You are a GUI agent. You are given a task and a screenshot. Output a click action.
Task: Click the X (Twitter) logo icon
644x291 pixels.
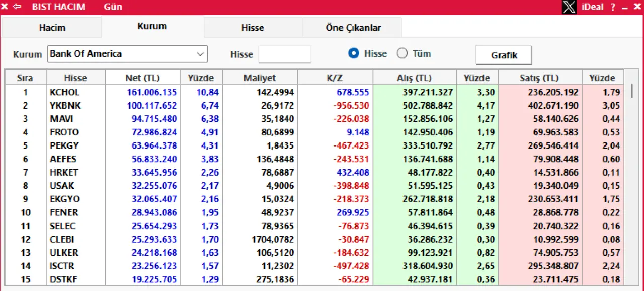(x=570, y=7)
